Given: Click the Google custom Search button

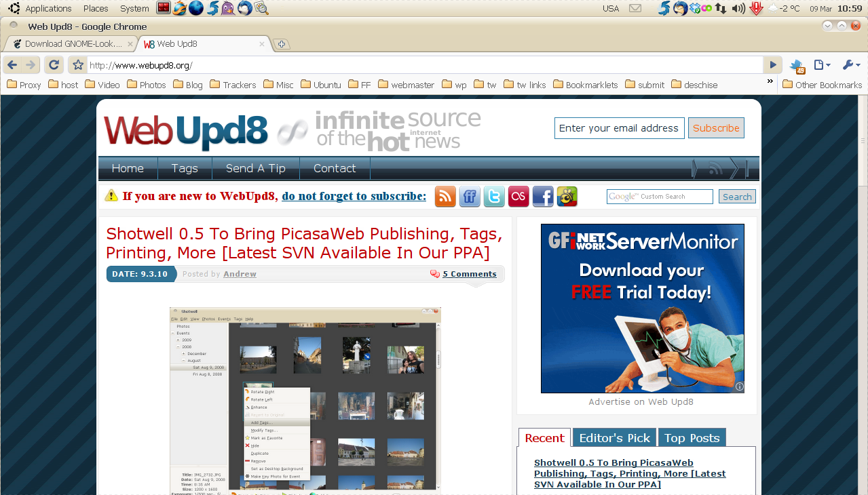Looking at the screenshot, I should pos(737,197).
